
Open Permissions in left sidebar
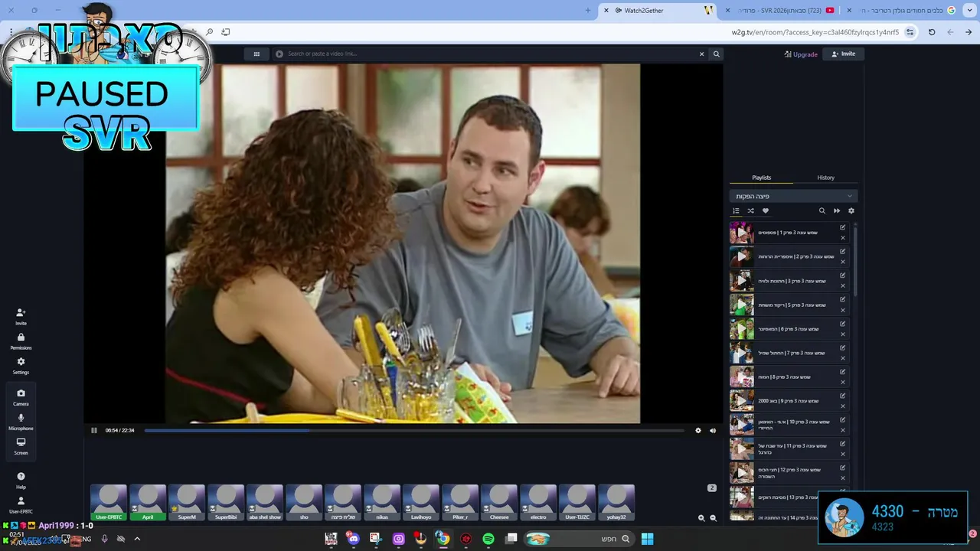pos(21,341)
